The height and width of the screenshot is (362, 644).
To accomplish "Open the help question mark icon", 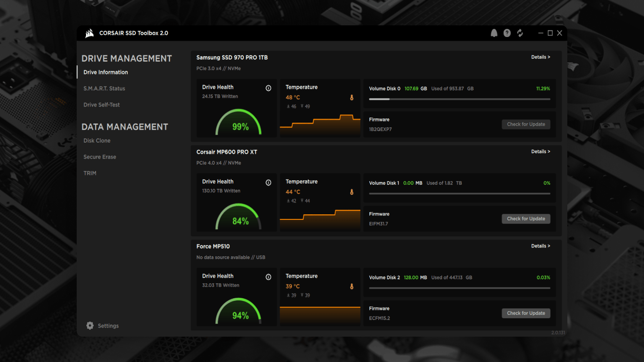I will point(507,33).
